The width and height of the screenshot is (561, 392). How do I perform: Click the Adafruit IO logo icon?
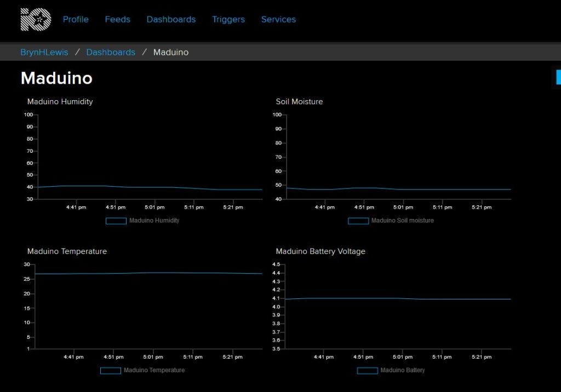click(x=36, y=19)
